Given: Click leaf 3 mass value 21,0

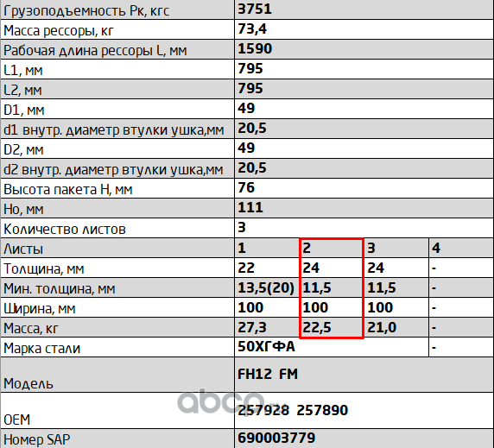Looking at the screenshot, I should pyautogui.click(x=382, y=327).
